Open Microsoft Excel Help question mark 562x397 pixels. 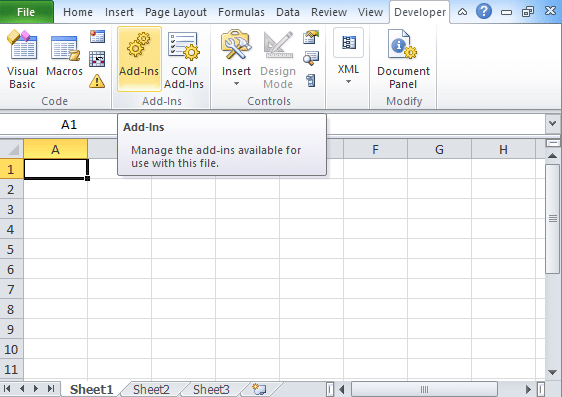pyautogui.click(x=484, y=12)
